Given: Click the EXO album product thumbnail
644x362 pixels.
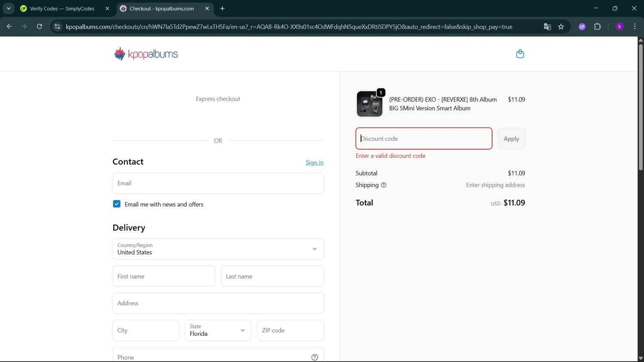Looking at the screenshot, I should 369,104.
